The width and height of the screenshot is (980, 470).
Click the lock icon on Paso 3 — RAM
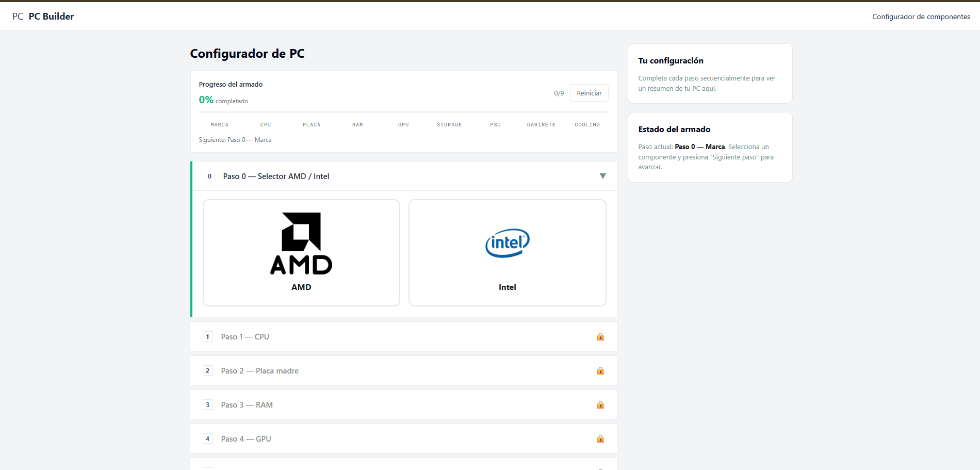[600, 405]
